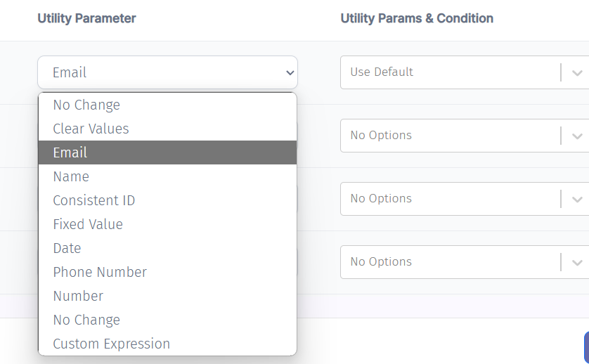589x364 pixels.
Task: Click the Email dropdown chevron arrow
Action: (290, 73)
